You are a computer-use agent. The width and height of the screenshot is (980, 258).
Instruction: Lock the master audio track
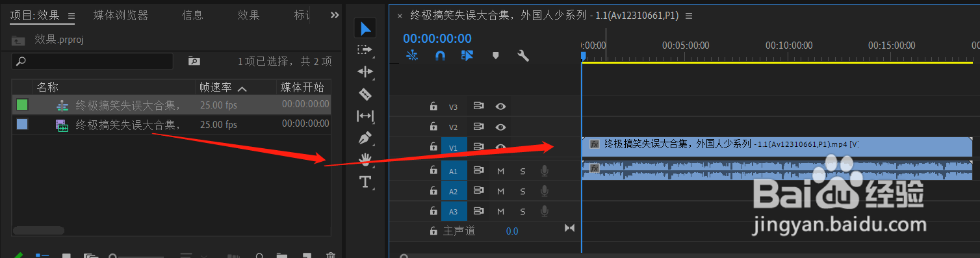[x=433, y=231]
